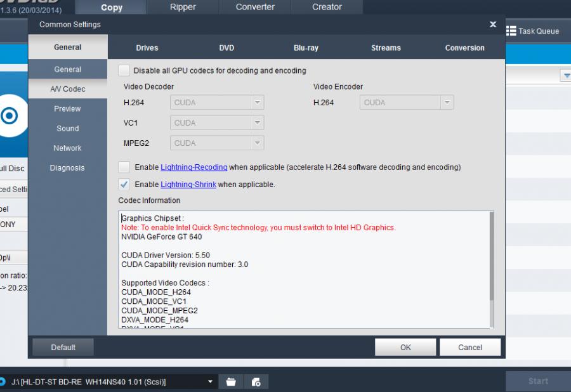Click the disc icon beside drive J: label
571x392 pixels.
click(2, 382)
